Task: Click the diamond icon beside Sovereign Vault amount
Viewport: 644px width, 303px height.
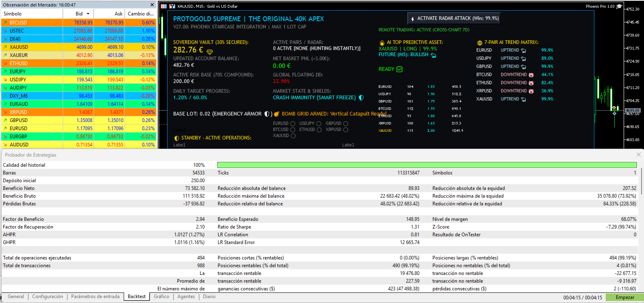Action: [210, 52]
